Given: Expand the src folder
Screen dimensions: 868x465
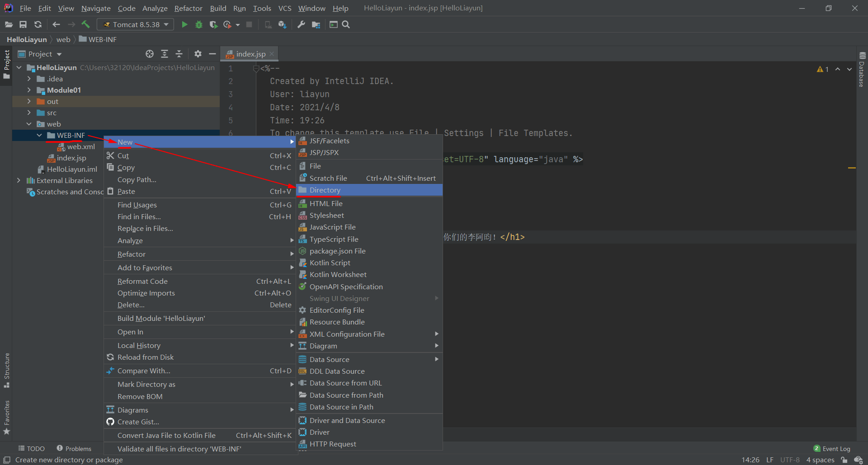Looking at the screenshot, I should pyautogui.click(x=29, y=113).
